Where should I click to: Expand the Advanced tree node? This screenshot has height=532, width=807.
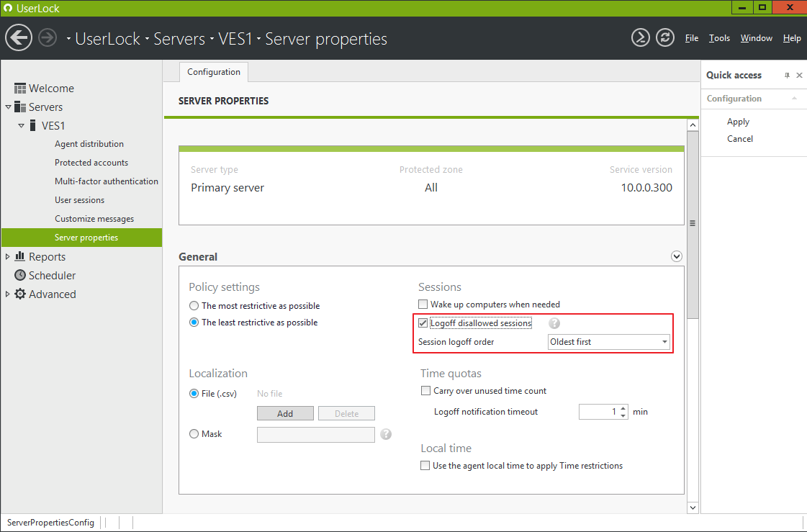click(x=7, y=294)
